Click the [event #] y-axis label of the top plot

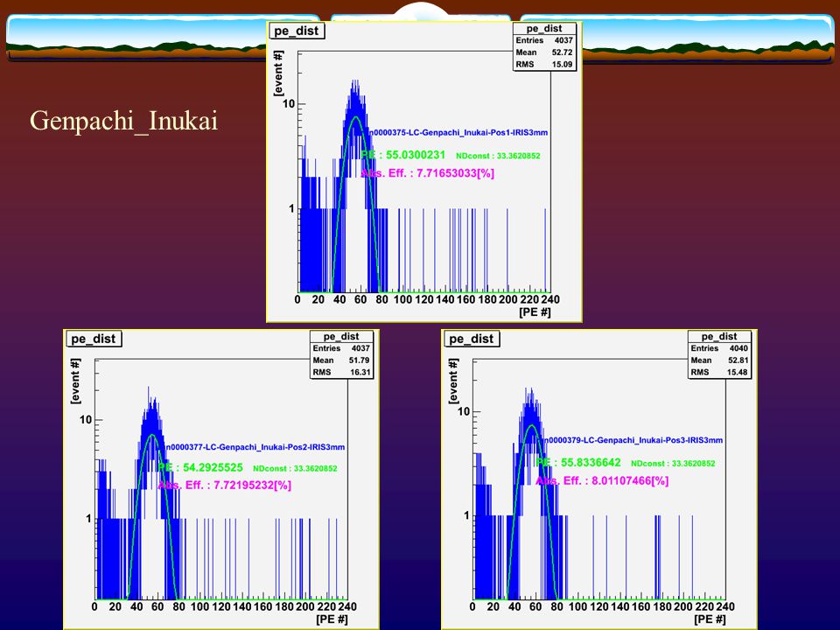tap(278, 73)
